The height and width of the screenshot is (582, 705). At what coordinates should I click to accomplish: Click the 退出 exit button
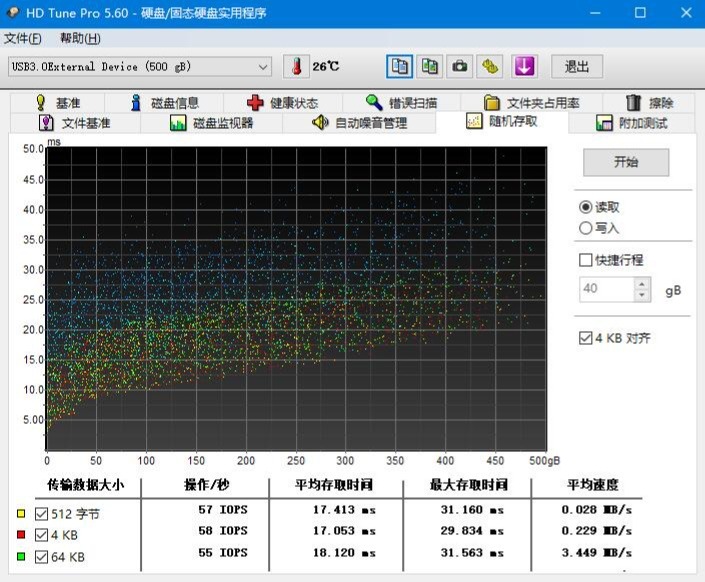click(577, 67)
